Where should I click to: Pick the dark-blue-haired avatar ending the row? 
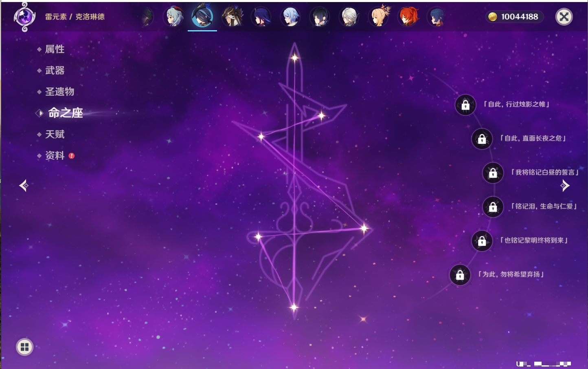point(437,17)
